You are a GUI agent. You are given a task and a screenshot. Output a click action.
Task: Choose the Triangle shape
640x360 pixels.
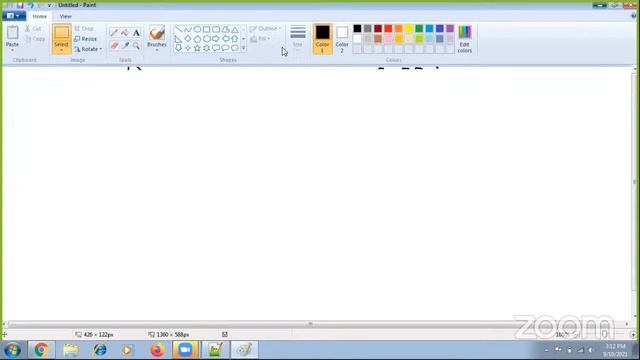click(235, 29)
